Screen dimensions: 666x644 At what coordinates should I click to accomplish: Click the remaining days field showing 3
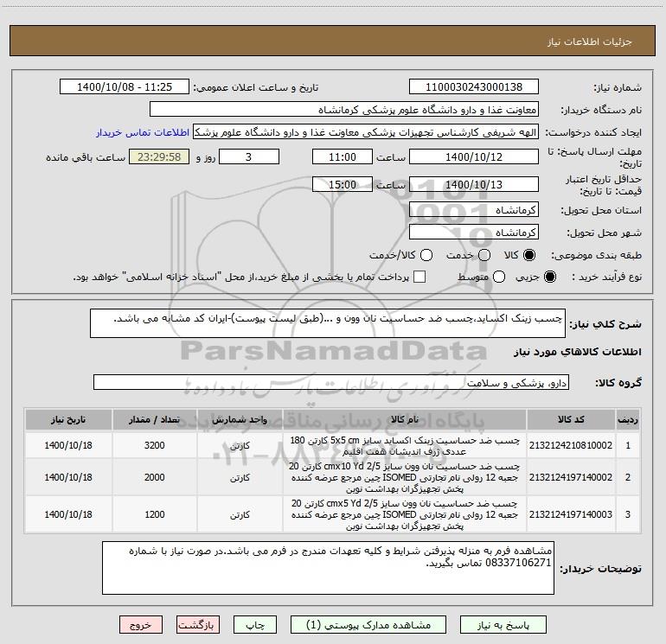[249, 156]
